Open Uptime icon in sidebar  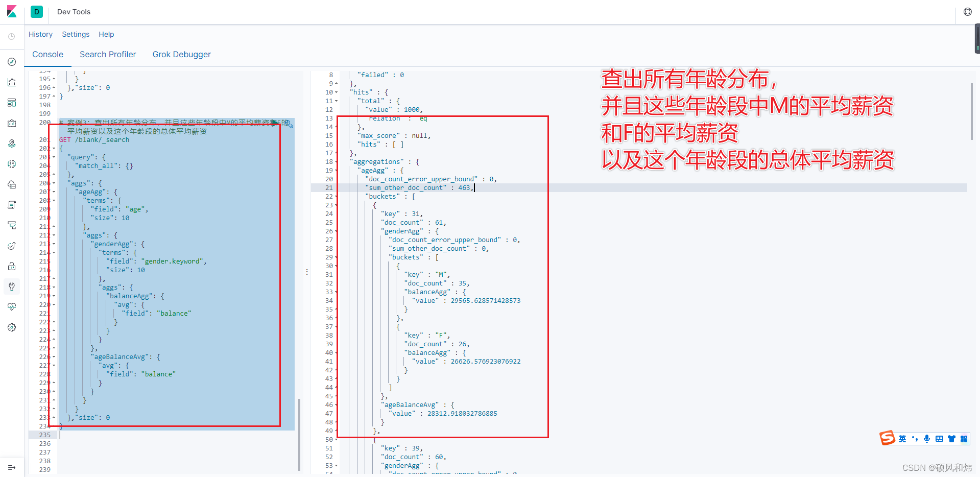click(x=12, y=246)
